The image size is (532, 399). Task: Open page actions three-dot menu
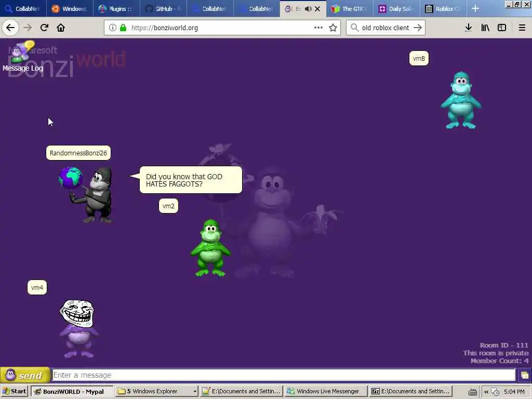[318, 28]
